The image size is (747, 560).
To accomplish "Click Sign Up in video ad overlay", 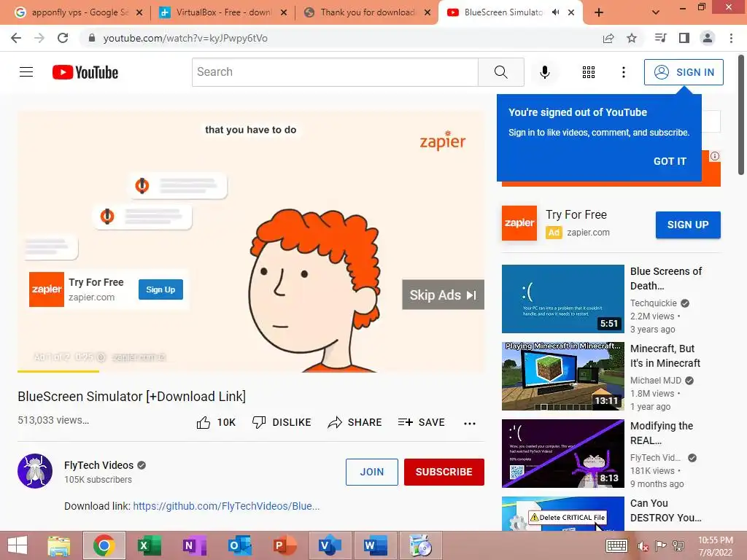I will [x=160, y=289].
